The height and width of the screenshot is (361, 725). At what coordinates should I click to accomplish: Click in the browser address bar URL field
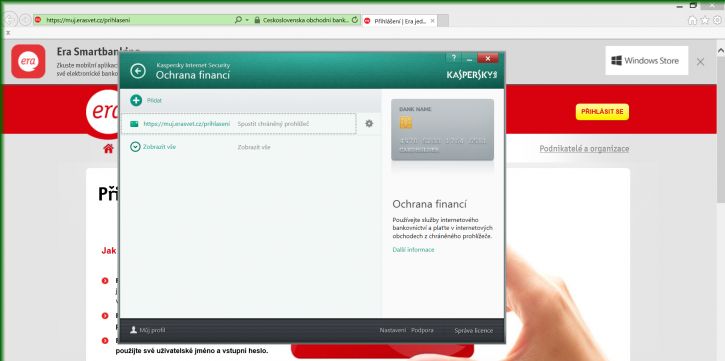(139, 20)
